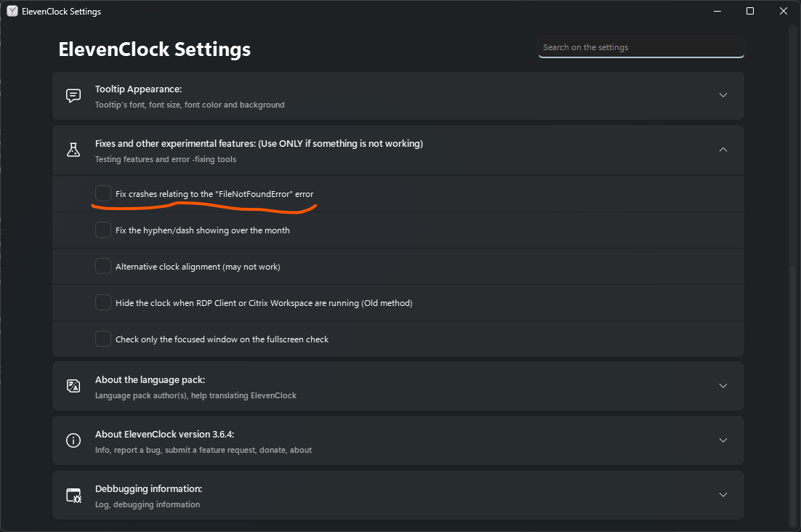Expand the Debugging information section
Viewport: 801px width, 532px height.
(x=723, y=494)
